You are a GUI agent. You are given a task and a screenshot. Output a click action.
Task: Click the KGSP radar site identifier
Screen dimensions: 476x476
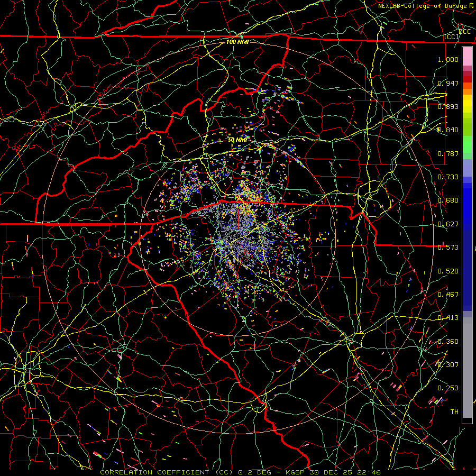tap(296, 472)
